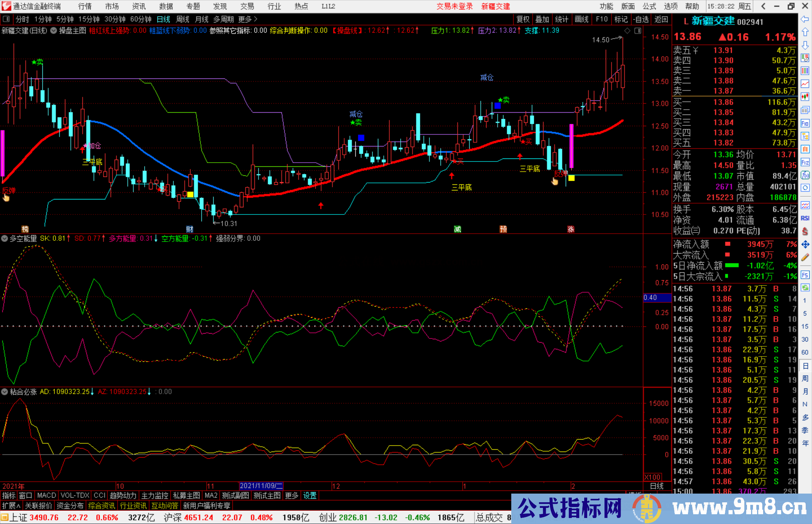Viewport: 812px width, 524px height.
Task: Select the 周 weekly period in sidebar
Action: [x=805, y=378]
